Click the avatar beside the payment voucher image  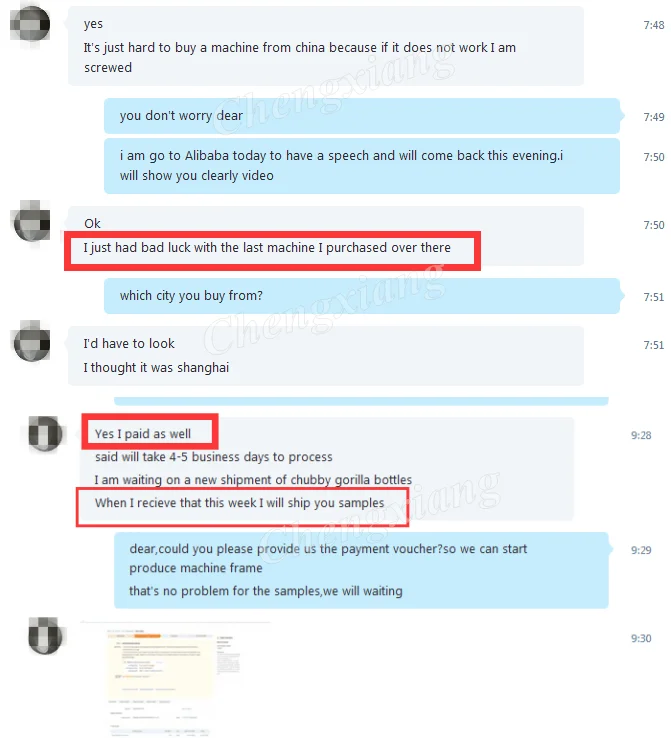click(45, 635)
